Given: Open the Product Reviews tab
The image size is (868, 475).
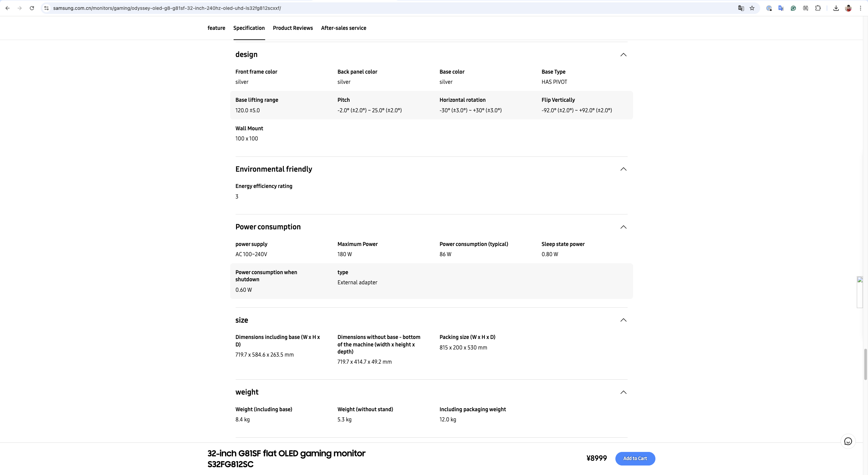Looking at the screenshot, I should click(293, 28).
